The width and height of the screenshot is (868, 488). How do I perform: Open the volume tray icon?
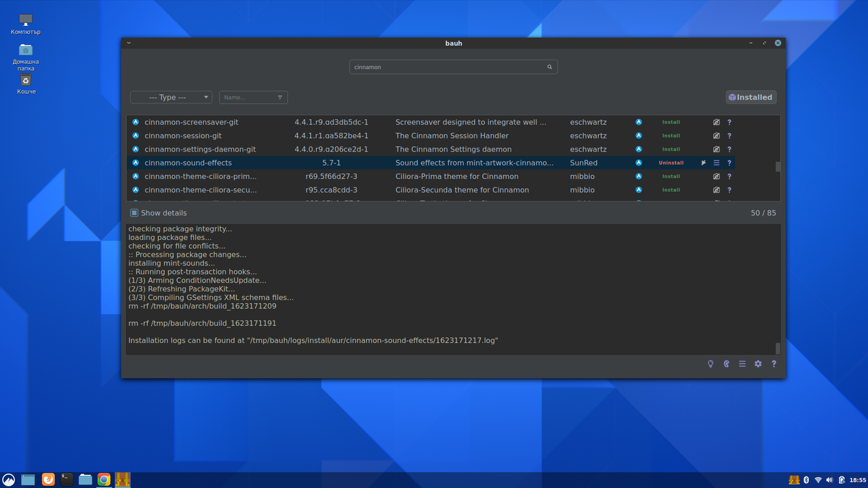pyautogui.click(x=829, y=480)
